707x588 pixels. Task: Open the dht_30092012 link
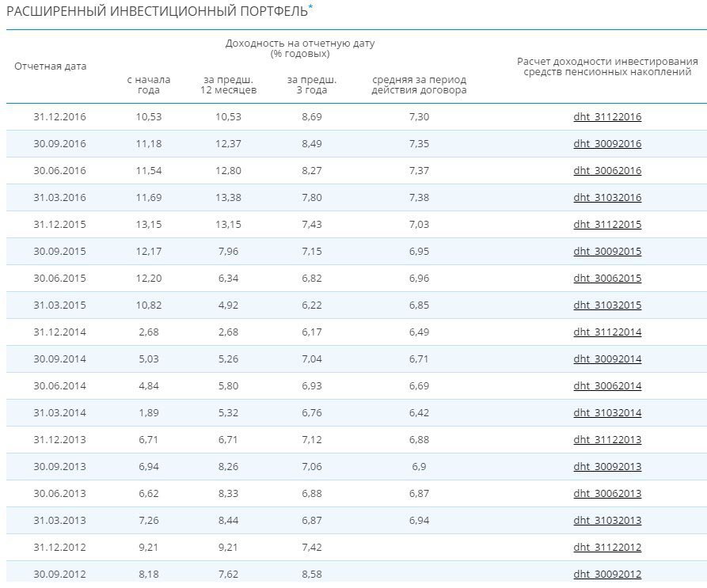point(607,574)
